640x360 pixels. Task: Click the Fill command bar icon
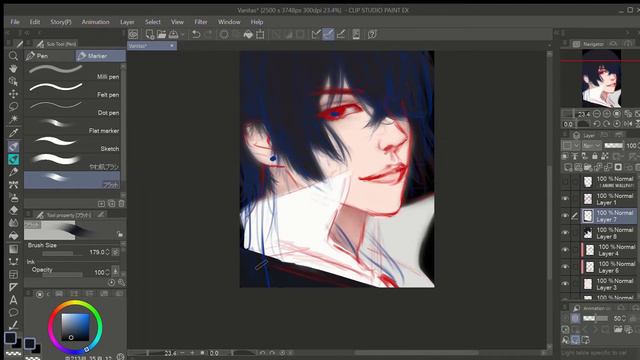pyautogui.click(x=248, y=34)
